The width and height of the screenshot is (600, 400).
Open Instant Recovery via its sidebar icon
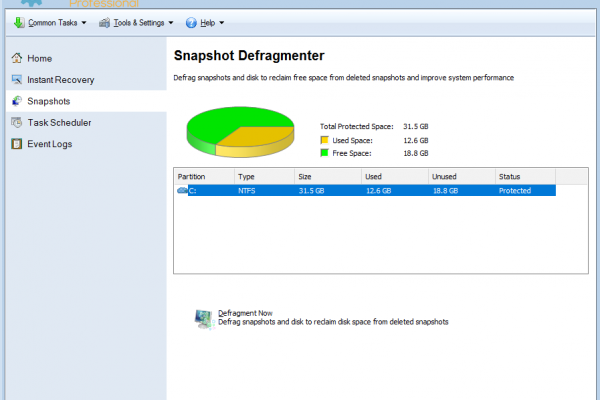(17, 79)
